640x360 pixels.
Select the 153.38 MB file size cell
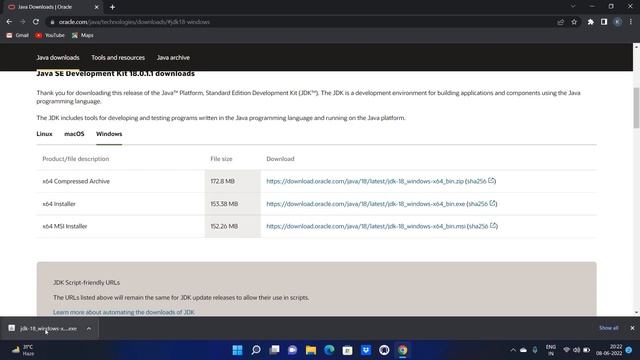click(x=232, y=204)
